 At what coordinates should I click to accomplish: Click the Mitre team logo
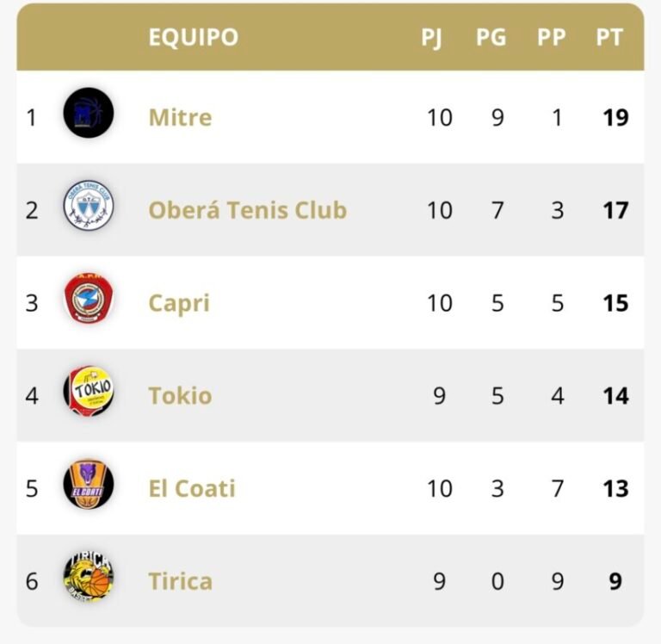(88, 113)
